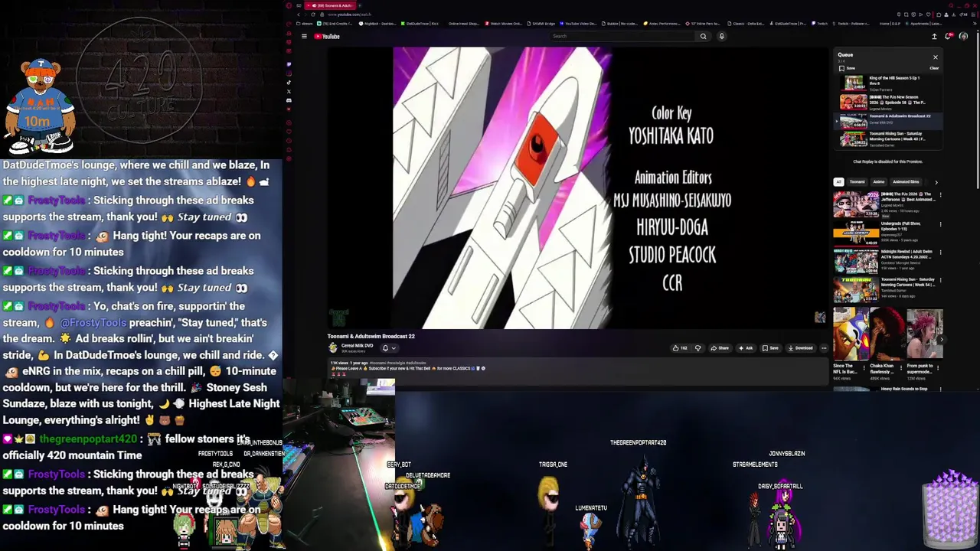Click the Create upload icon in YouTube header
Screen dimensions: 980x551
pyautogui.click(x=934, y=36)
